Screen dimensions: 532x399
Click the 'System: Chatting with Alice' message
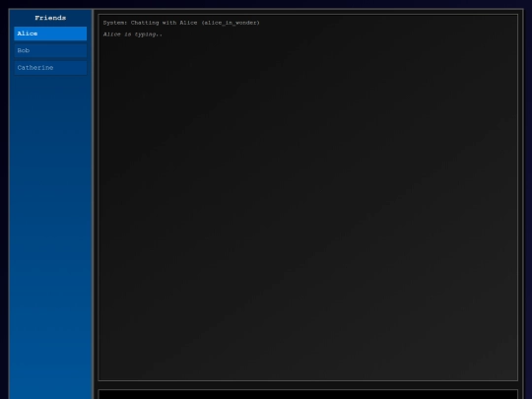[x=181, y=23]
